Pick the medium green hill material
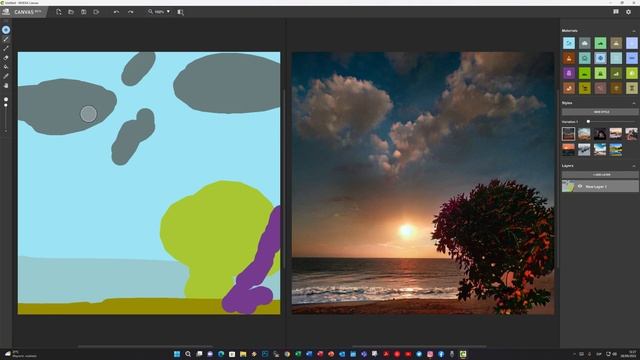 600,43
